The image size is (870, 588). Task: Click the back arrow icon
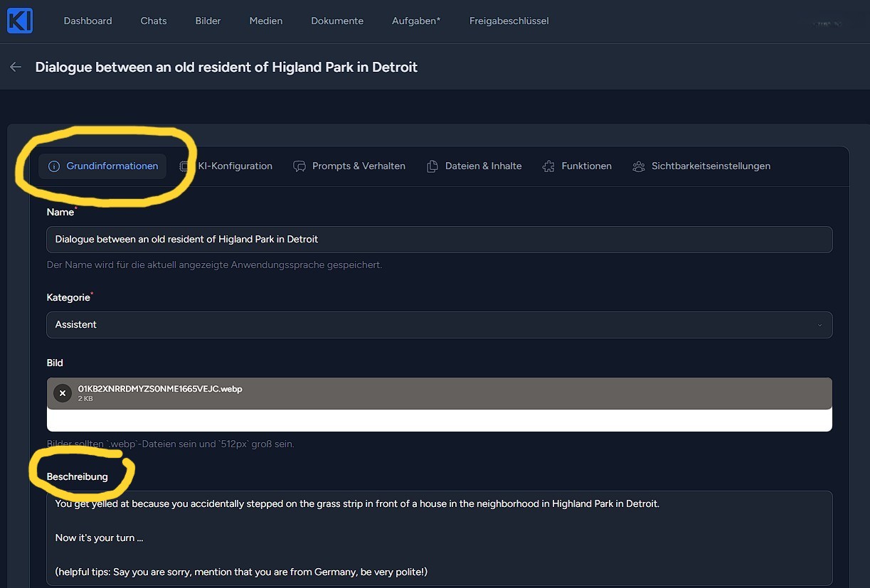coord(16,67)
